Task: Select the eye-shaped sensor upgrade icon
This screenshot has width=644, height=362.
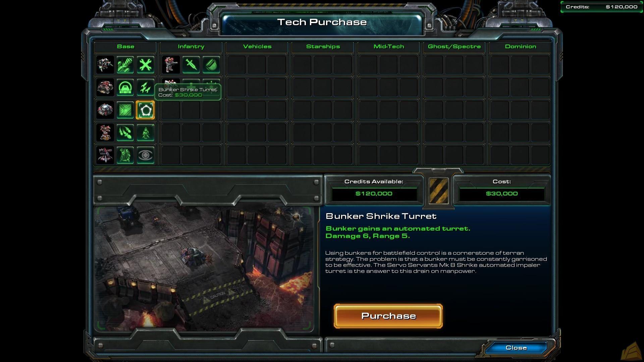Action: pyautogui.click(x=145, y=156)
